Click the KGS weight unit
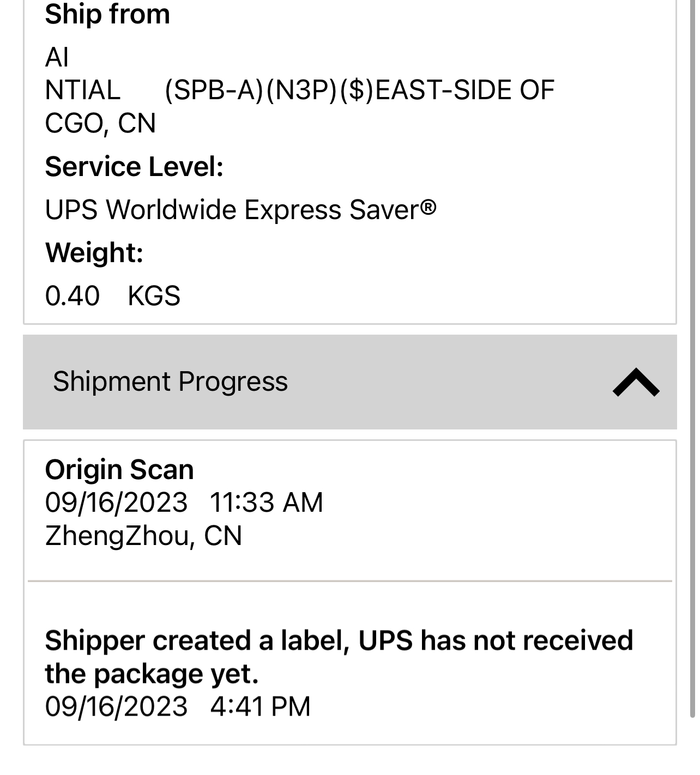The width and height of the screenshot is (700, 775). [x=154, y=296]
